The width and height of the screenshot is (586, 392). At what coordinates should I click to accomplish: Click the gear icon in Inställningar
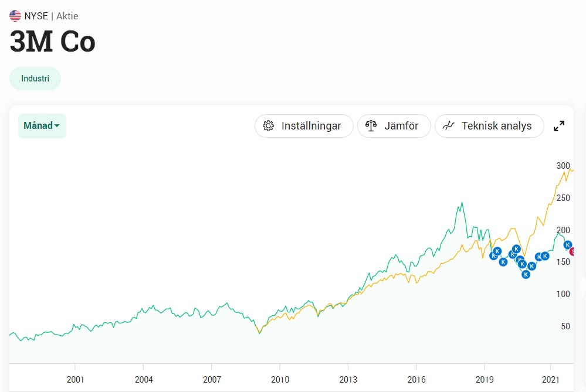(x=268, y=126)
